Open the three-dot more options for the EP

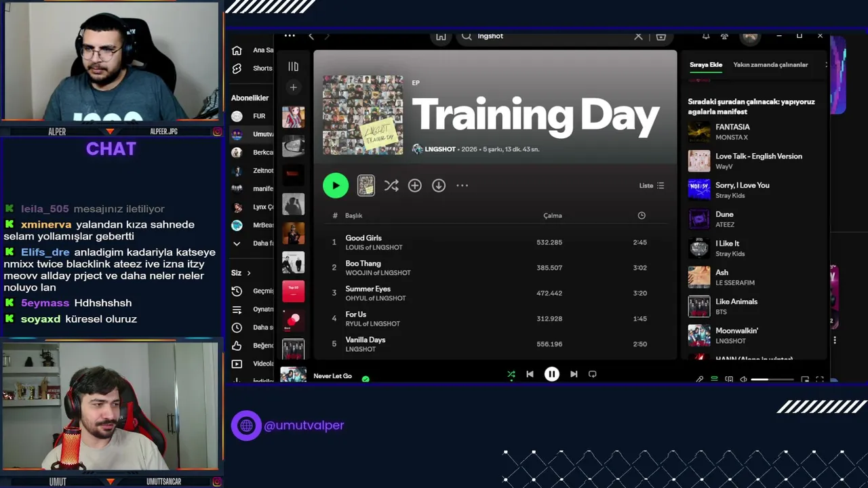462,185
